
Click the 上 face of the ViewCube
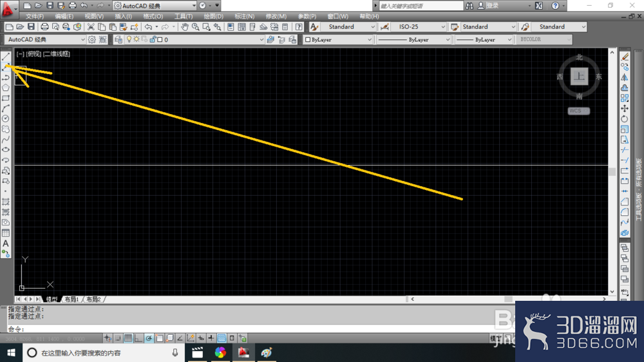579,77
